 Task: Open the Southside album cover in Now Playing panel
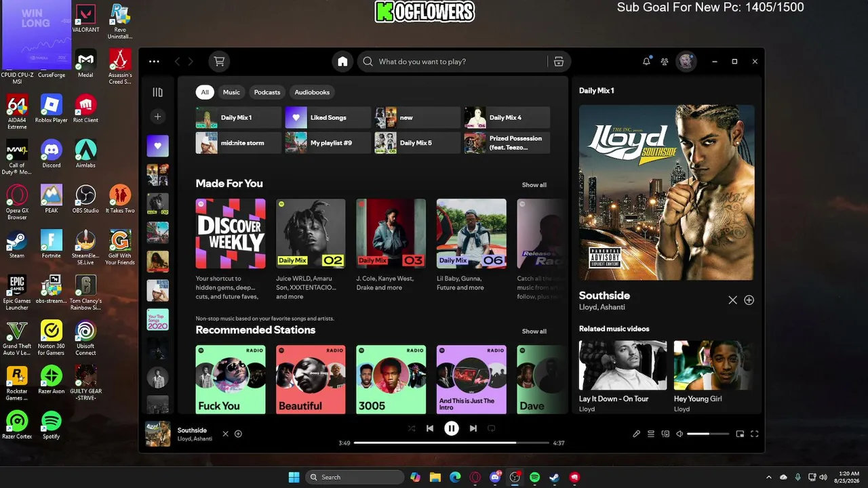pos(667,192)
